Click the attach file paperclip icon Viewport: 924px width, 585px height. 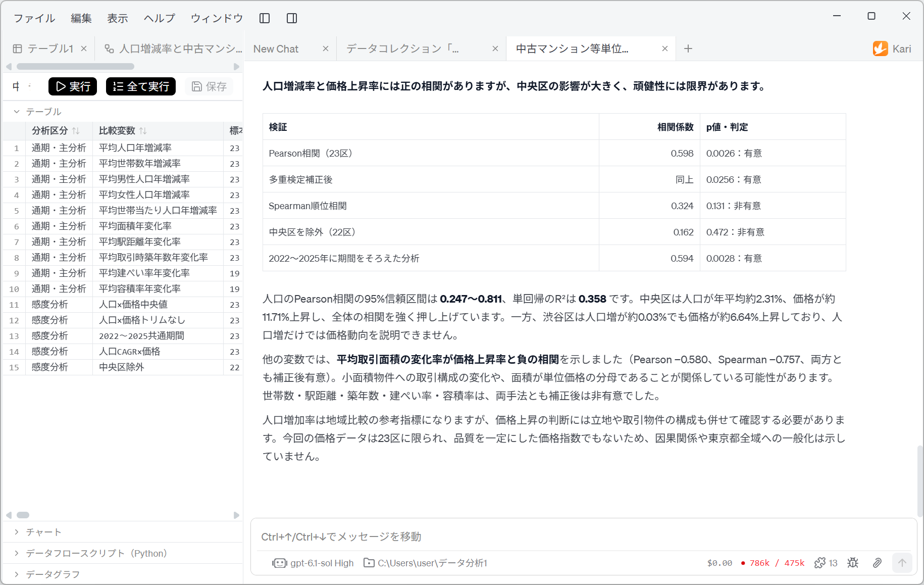[x=877, y=563]
